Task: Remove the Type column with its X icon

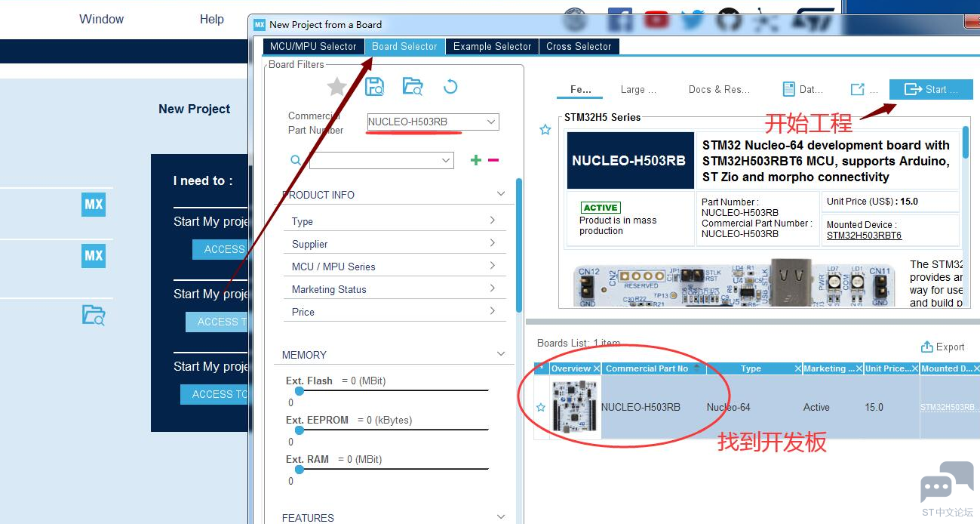Action: pyautogui.click(x=797, y=368)
